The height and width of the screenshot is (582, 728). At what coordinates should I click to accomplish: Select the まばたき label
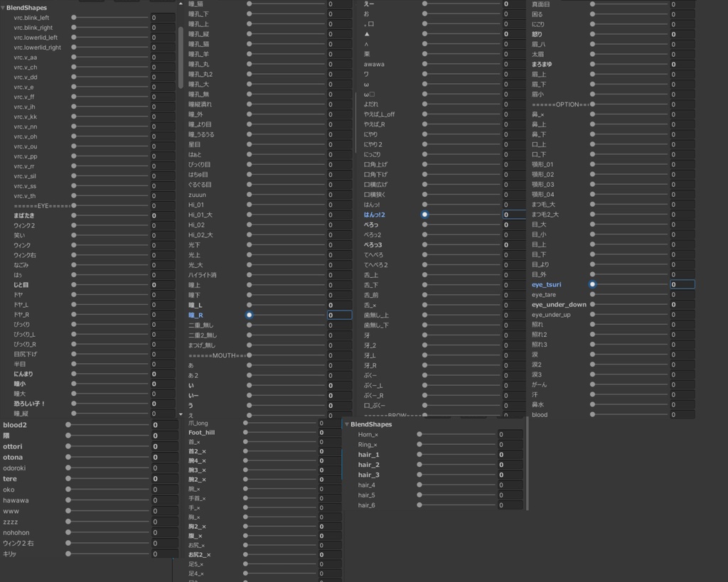pos(23,215)
